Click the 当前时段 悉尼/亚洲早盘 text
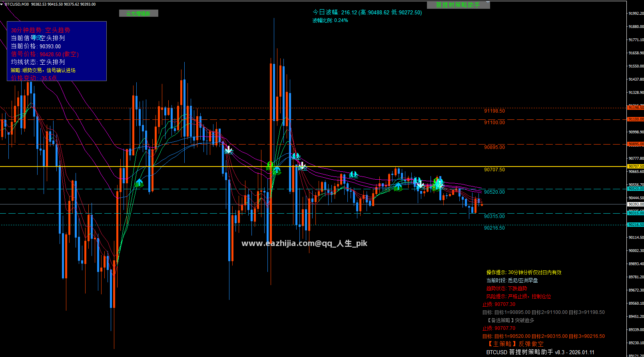The width and height of the screenshot is (644, 357). pyautogui.click(x=512, y=280)
